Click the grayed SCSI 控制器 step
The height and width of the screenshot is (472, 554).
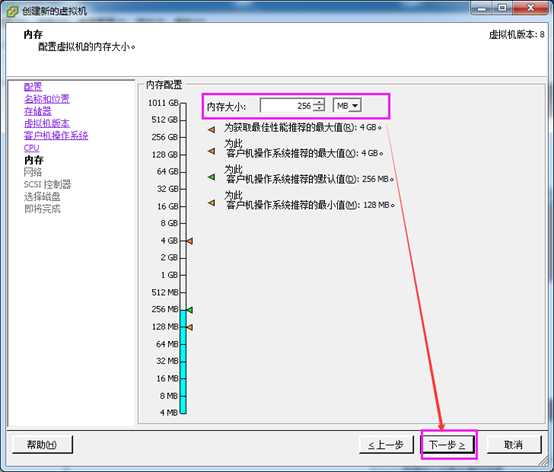tap(47, 184)
